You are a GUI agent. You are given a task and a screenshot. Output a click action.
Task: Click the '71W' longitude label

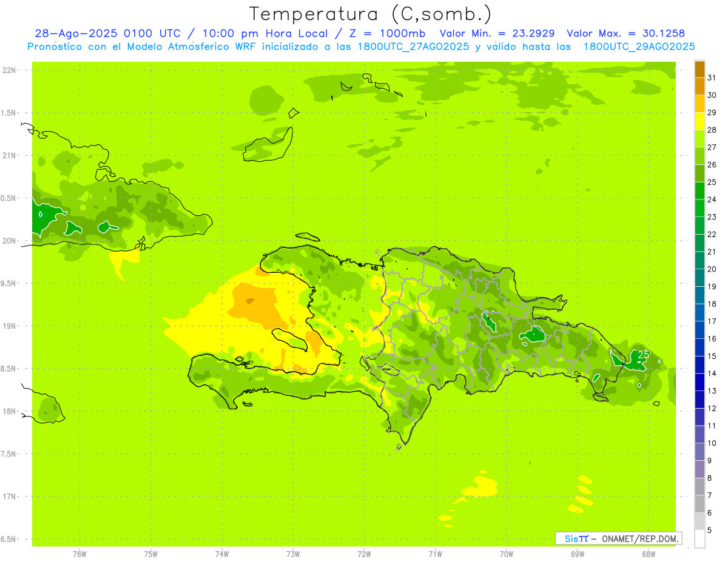(x=435, y=554)
